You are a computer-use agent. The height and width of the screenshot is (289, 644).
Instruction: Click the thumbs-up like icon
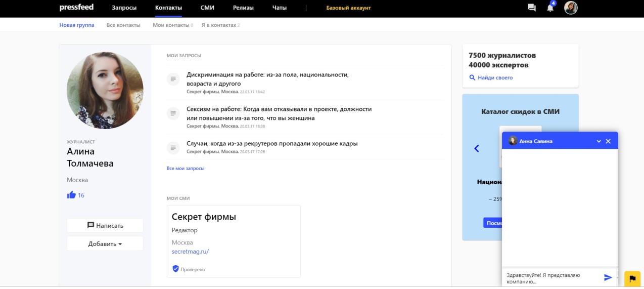[x=71, y=195]
